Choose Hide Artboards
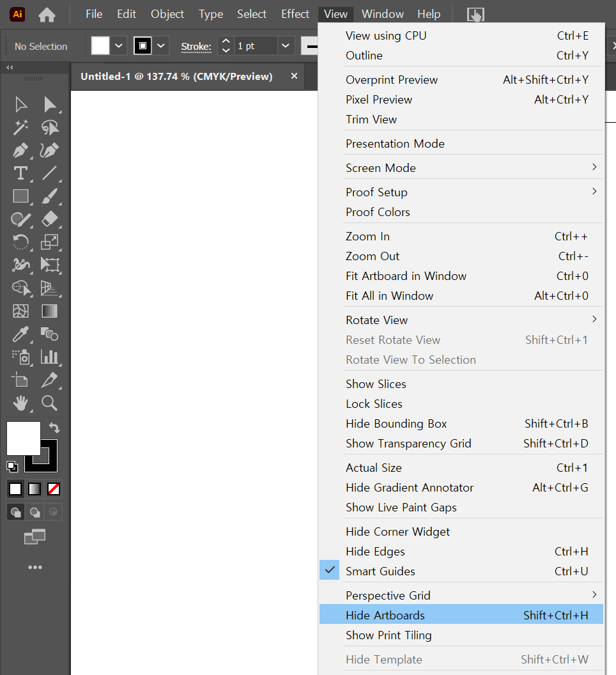The image size is (616, 675). click(x=461, y=615)
